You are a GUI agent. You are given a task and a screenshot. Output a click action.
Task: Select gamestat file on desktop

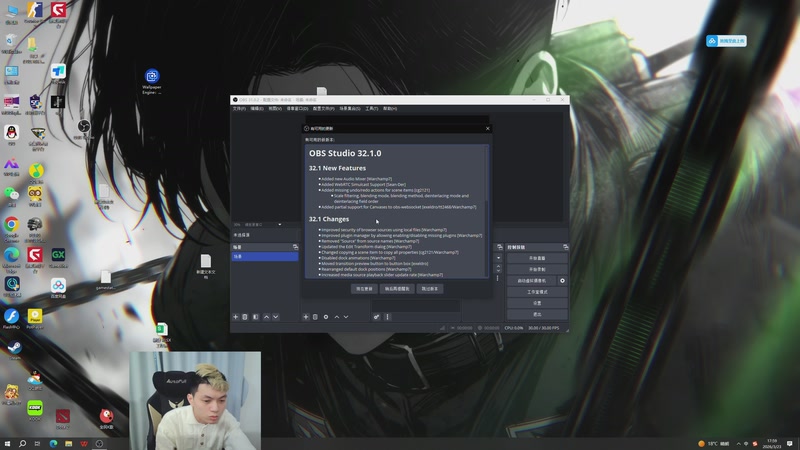pyautogui.click(x=106, y=280)
